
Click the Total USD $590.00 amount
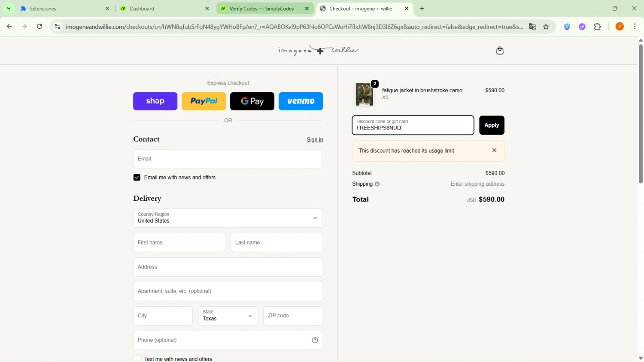click(x=485, y=199)
